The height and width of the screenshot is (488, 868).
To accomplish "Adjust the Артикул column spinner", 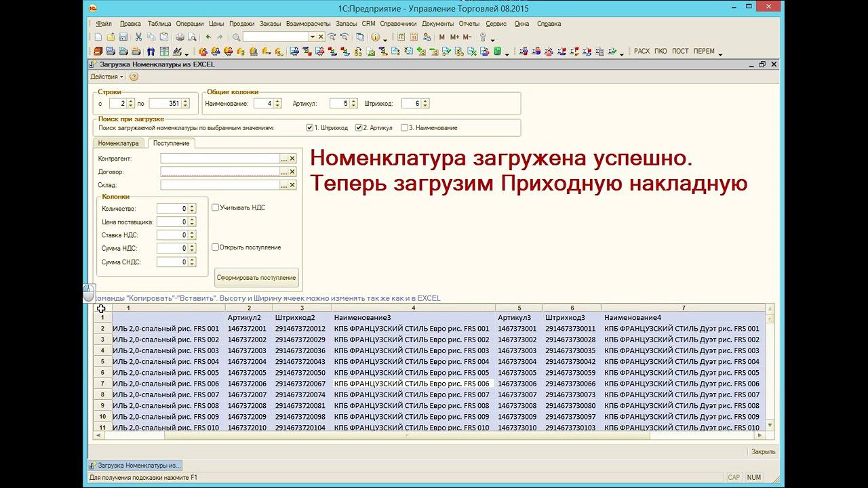I will pyautogui.click(x=353, y=104).
